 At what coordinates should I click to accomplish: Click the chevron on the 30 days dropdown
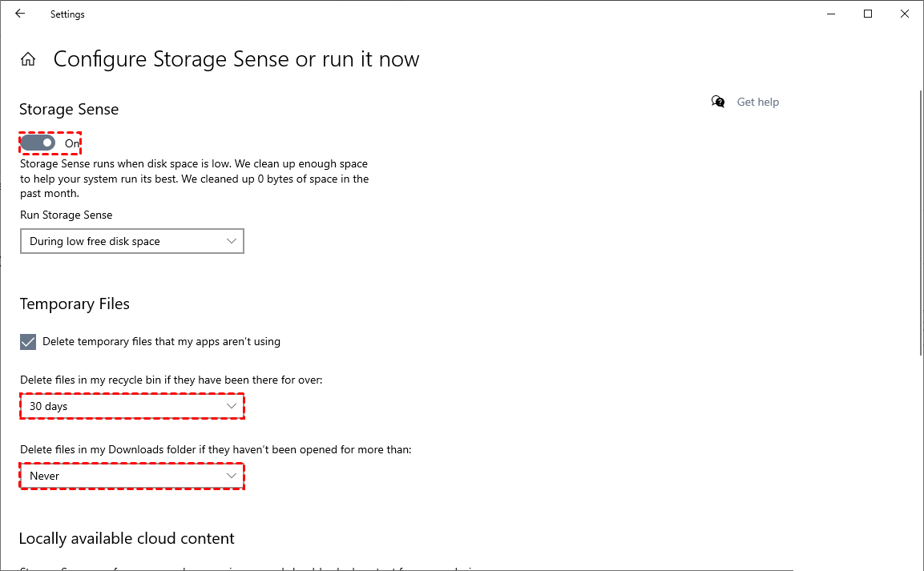point(232,406)
